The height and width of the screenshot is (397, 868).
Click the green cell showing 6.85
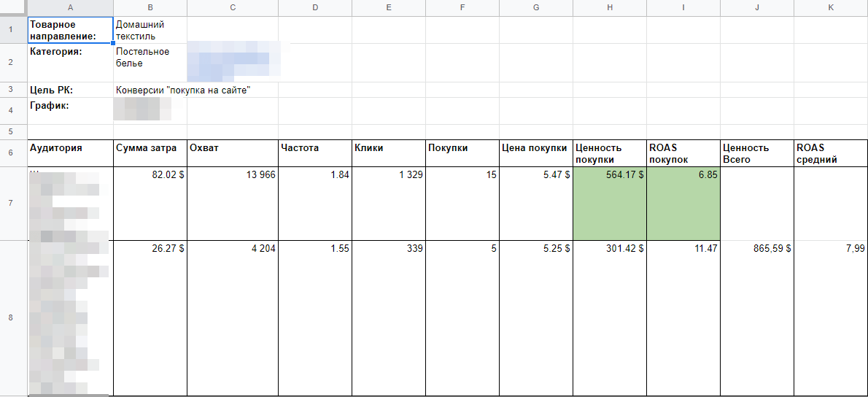(683, 203)
